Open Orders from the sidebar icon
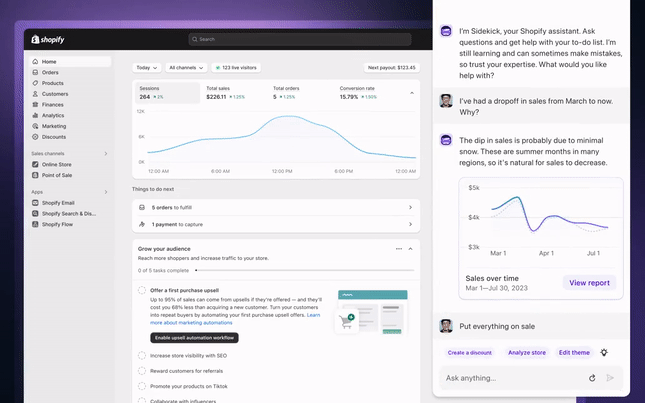Image resolution: width=645 pixels, height=403 pixels. pyautogui.click(x=36, y=72)
